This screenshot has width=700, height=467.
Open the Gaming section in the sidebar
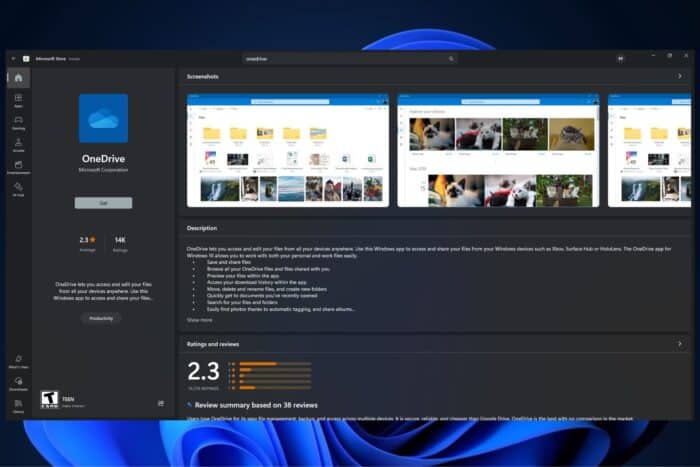tap(18, 123)
